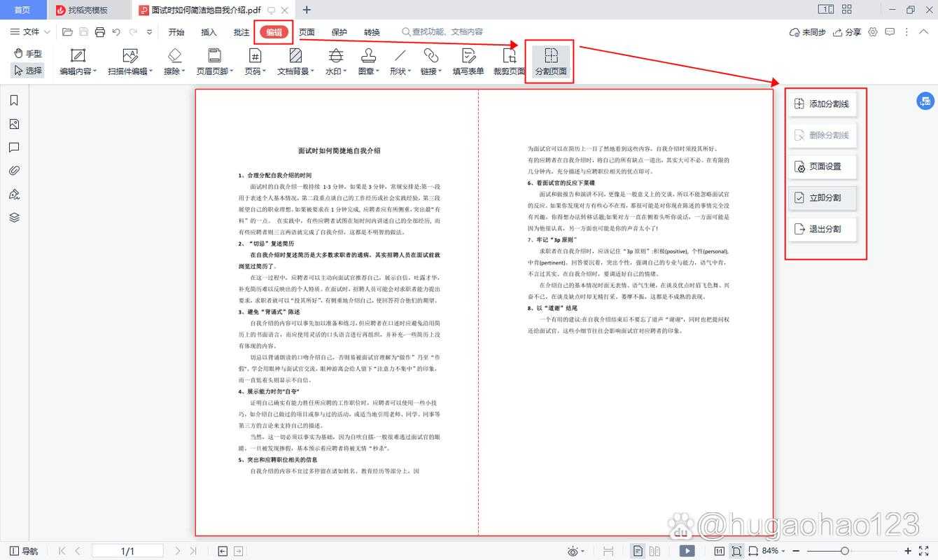Click the 立即分割 split now button
Viewport: 938px width, 560px height.
(822, 198)
